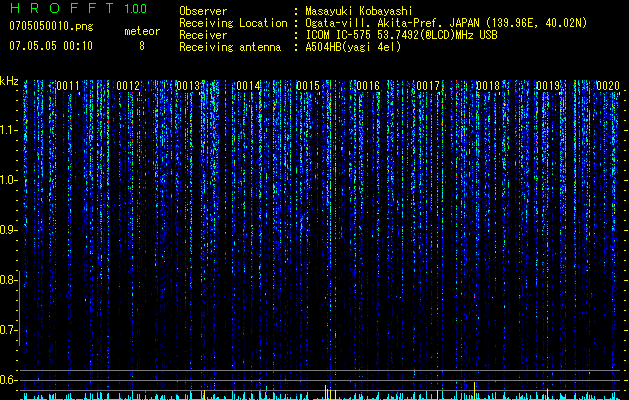
Task: Click the date stamp 07.05.05 00:10
Action: tap(51, 46)
